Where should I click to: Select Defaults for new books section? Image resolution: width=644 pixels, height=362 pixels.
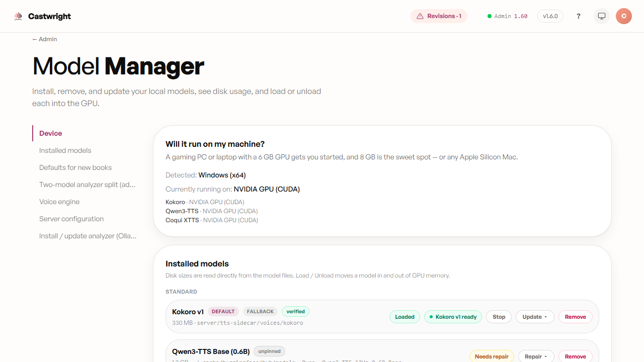(x=75, y=167)
